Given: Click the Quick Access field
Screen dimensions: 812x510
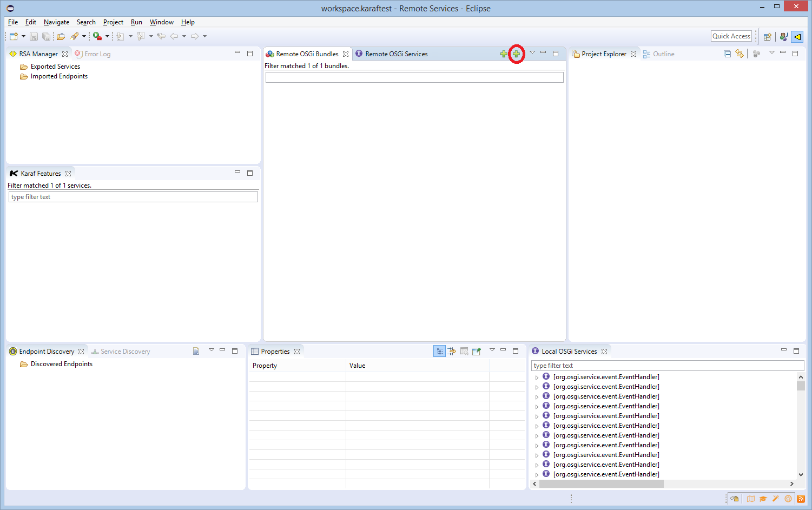Looking at the screenshot, I should click(731, 36).
